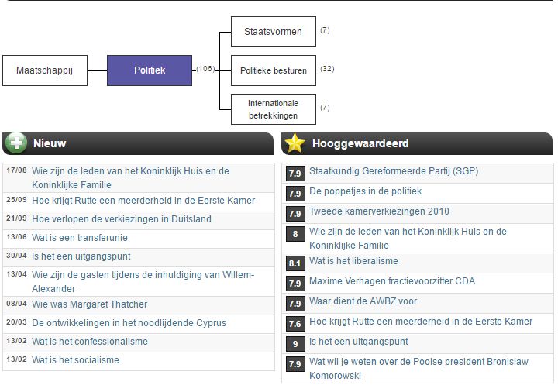Image resolution: width=558 pixels, height=392 pixels.
Task: Open 'Wat is het socialisme' link
Action: pyautogui.click(x=75, y=360)
